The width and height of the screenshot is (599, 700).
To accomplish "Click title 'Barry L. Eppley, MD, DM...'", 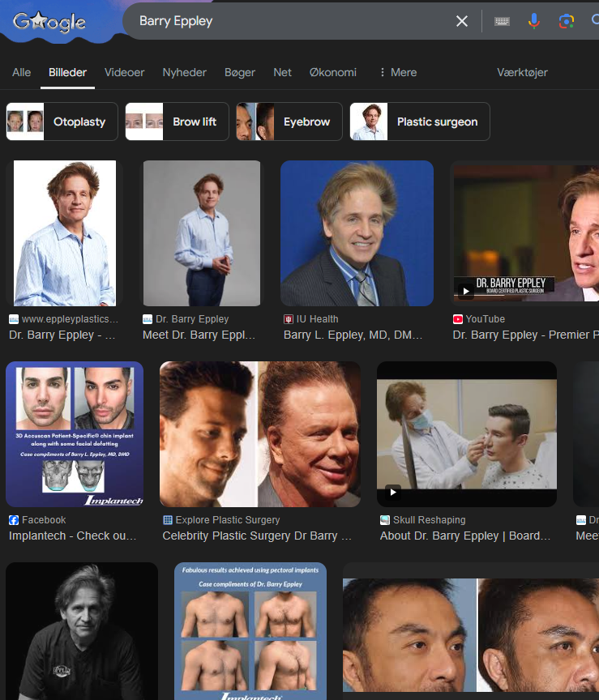I will point(353,335).
